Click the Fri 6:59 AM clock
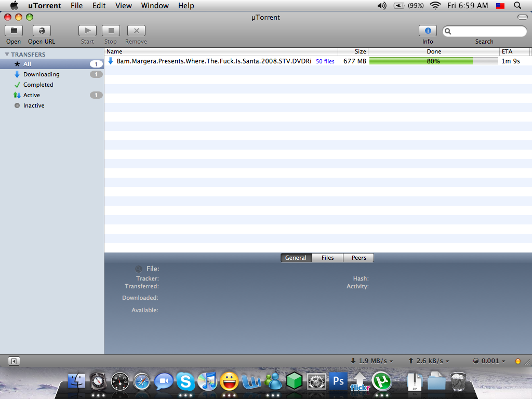The height and width of the screenshot is (399, 532). click(468, 6)
